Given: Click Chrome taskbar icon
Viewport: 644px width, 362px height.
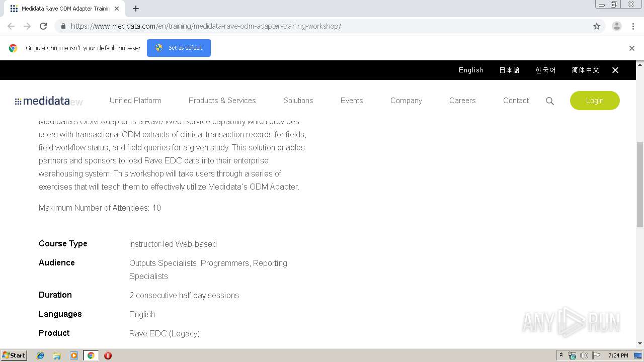Looking at the screenshot, I should point(91,355).
